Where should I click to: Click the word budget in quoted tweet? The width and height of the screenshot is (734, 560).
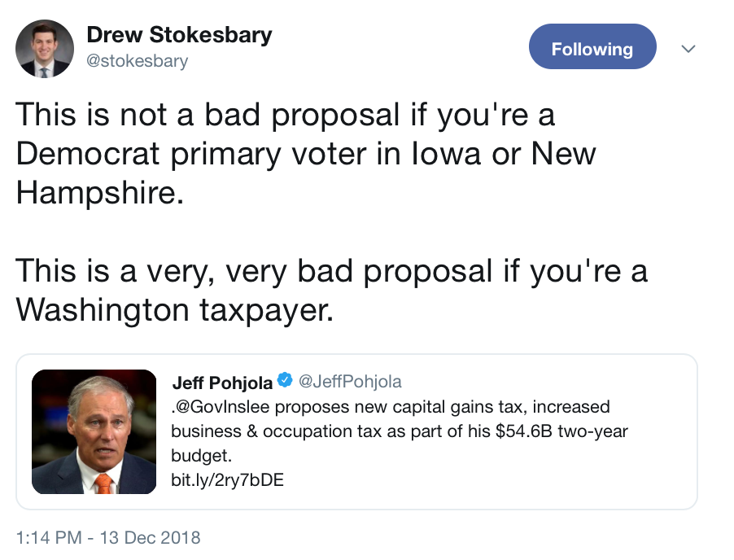[201, 456]
